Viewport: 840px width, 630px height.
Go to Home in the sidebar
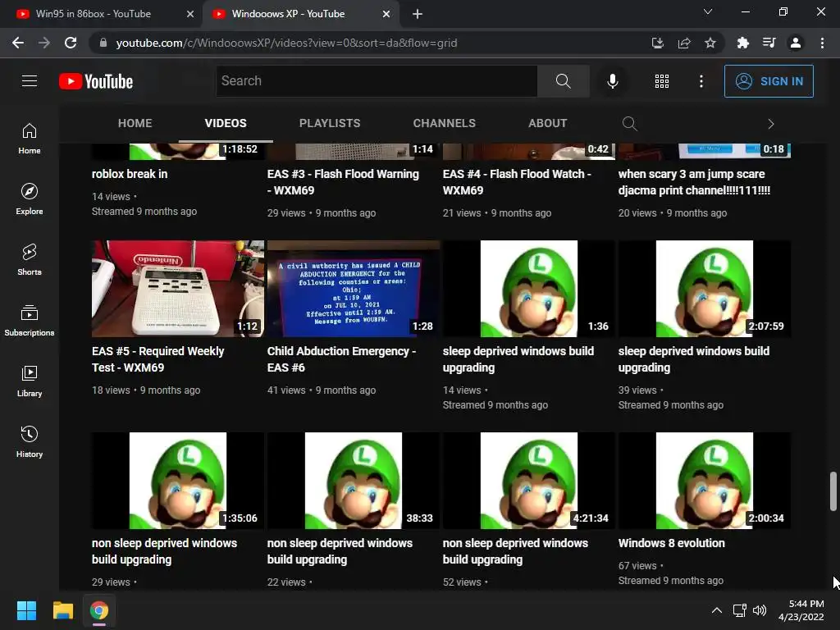tap(30, 138)
